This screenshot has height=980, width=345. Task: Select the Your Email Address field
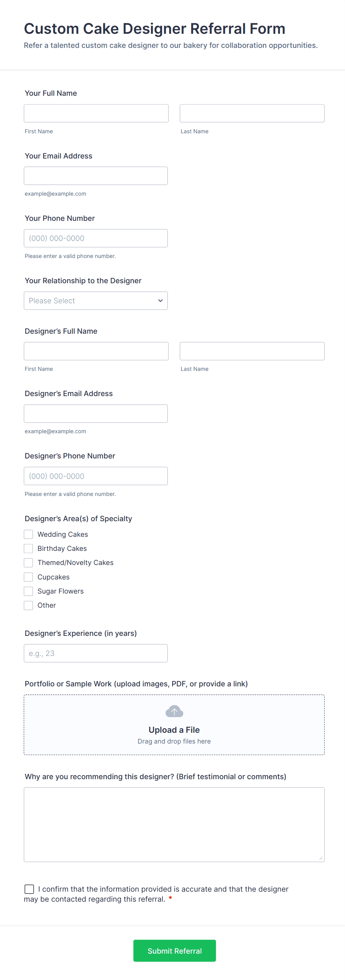[x=95, y=176]
